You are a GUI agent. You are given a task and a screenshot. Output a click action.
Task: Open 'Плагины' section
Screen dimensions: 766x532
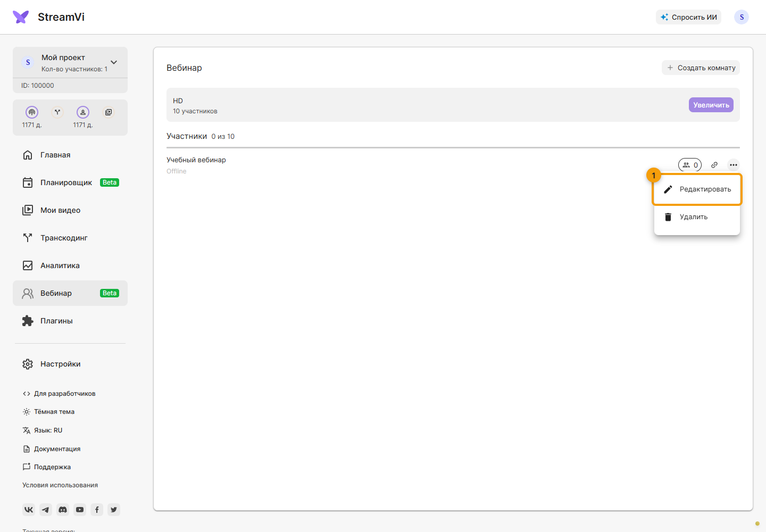(x=70, y=321)
